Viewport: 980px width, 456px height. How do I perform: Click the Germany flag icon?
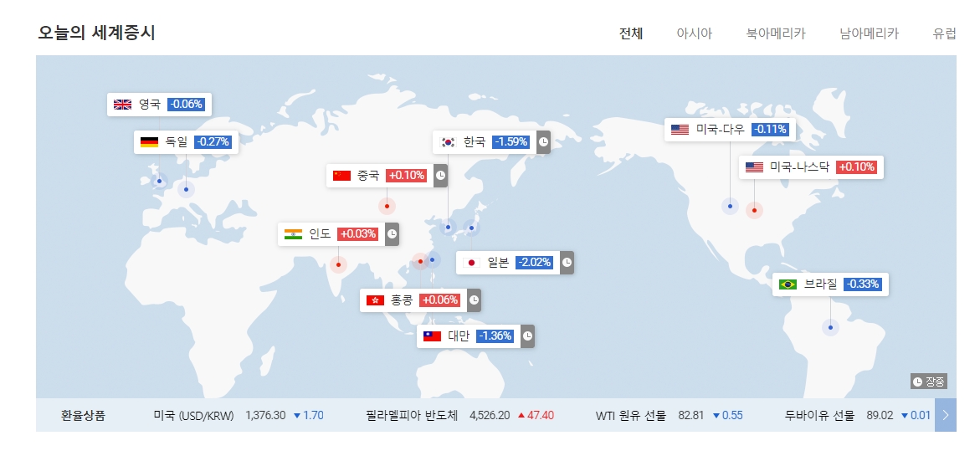149,142
